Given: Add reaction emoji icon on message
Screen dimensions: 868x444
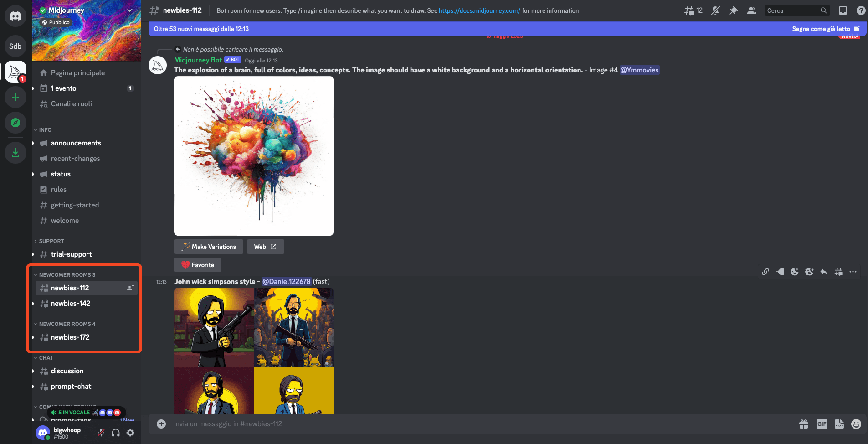Looking at the screenshot, I should [795, 272].
